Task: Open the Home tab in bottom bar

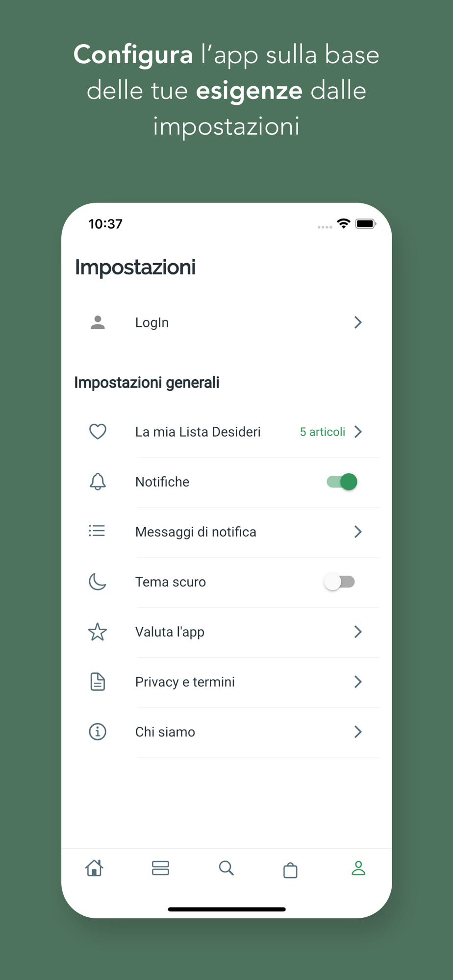Action: [x=94, y=868]
